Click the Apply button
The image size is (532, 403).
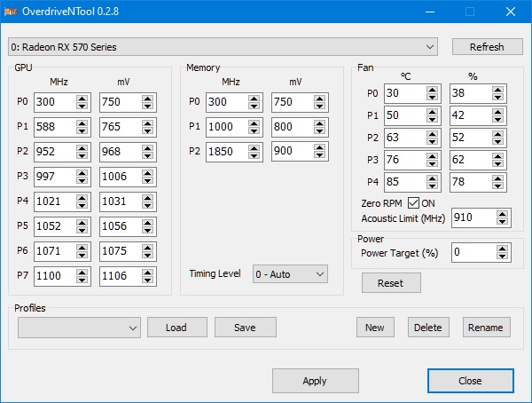pyautogui.click(x=315, y=381)
